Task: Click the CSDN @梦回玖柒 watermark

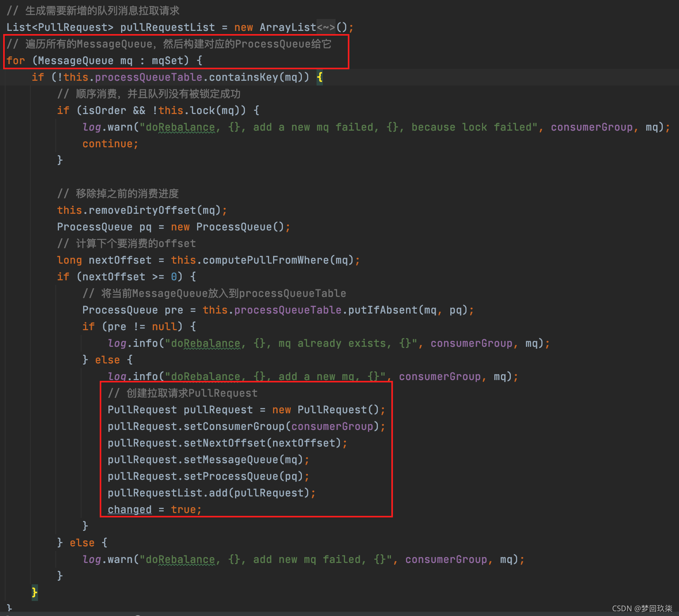Action: (642, 608)
